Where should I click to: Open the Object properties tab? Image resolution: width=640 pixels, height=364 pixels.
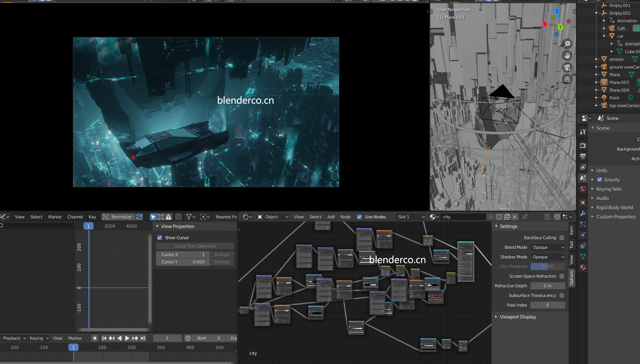[x=583, y=203]
